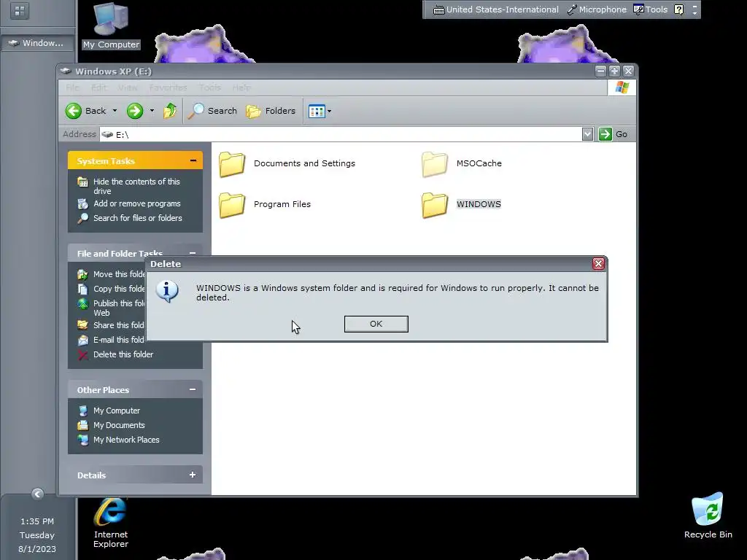Select the WINDOWS folder icon
Viewport: 747px width, 560px height.
click(435, 205)
